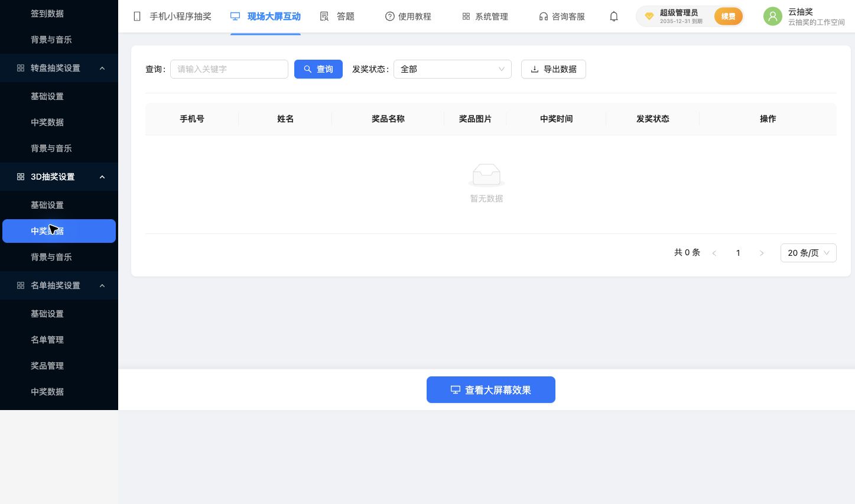Open 系统管理 in the top menu
The width and height of the screenshot is (855, 504).
click(x=485, y=17)
